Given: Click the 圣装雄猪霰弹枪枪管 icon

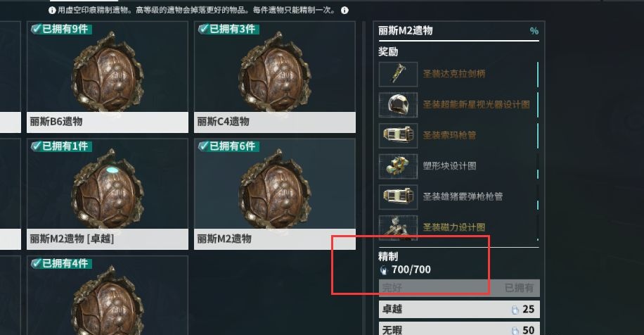Looking at the screenshot, I should (x=398, y=197).
